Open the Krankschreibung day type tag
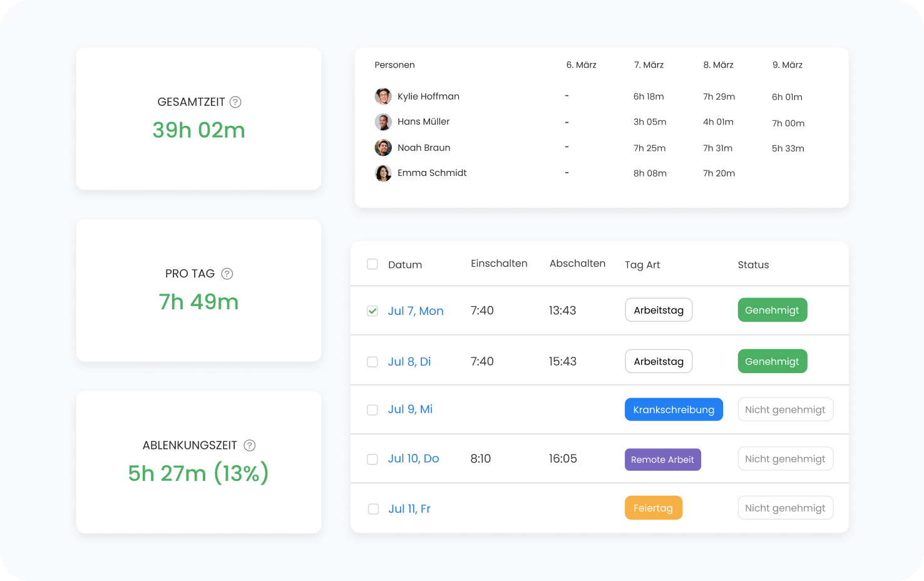This screenshot has width=924, height=581. pos(674,409)
